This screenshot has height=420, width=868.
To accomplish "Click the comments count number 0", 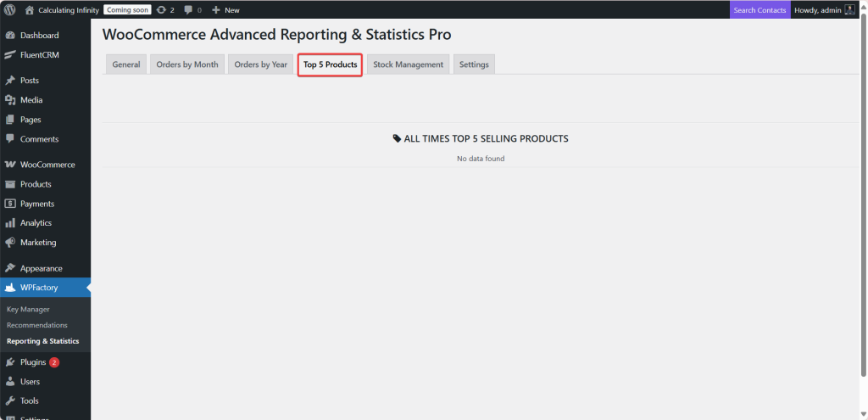I will 199,10.
